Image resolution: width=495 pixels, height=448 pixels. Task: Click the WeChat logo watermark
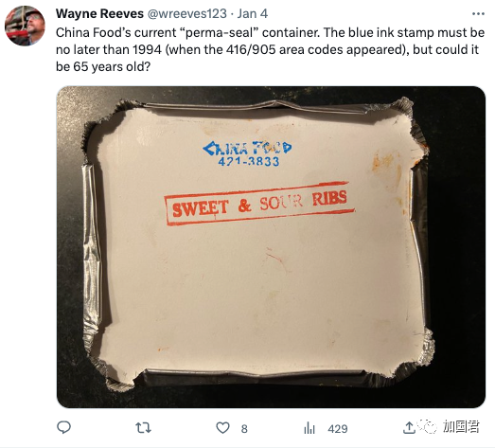pos(427,427)
